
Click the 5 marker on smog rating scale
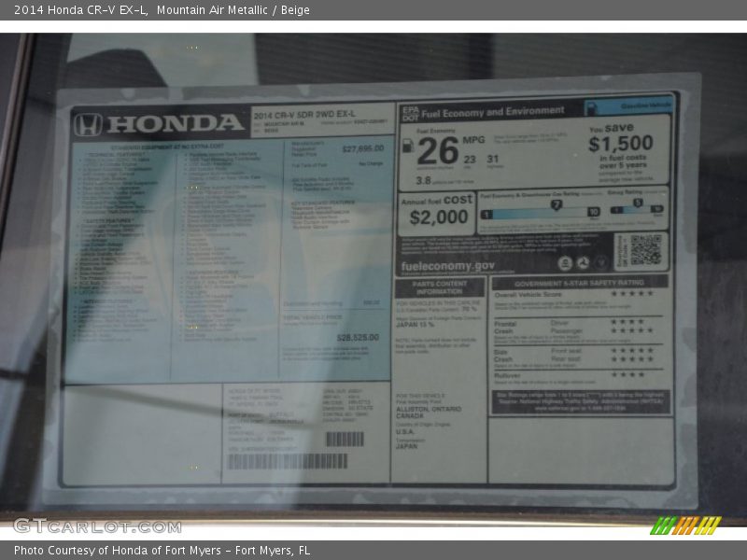638,203
